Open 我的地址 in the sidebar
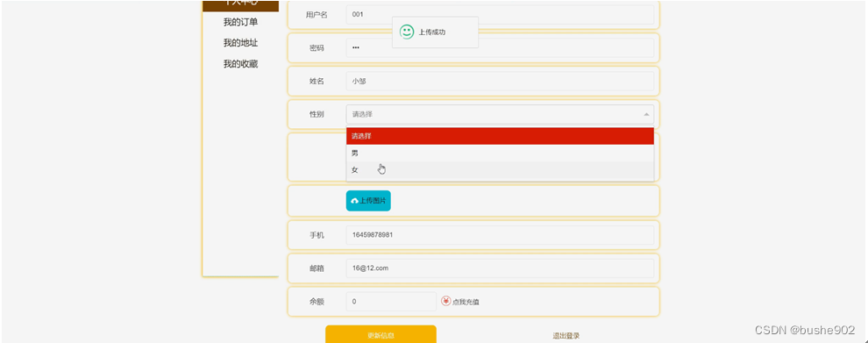The width and height of the screenshot is (868, 343). [240, 43]
